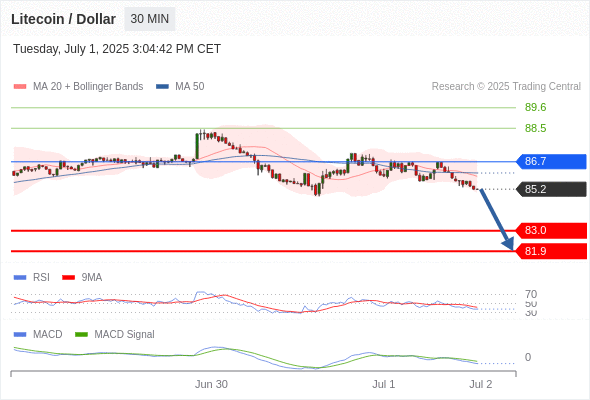This screenshot has width=590, height=400.
Task: Click the pink MA 20 Bollinger legend swatch
Action: (20, 87)
